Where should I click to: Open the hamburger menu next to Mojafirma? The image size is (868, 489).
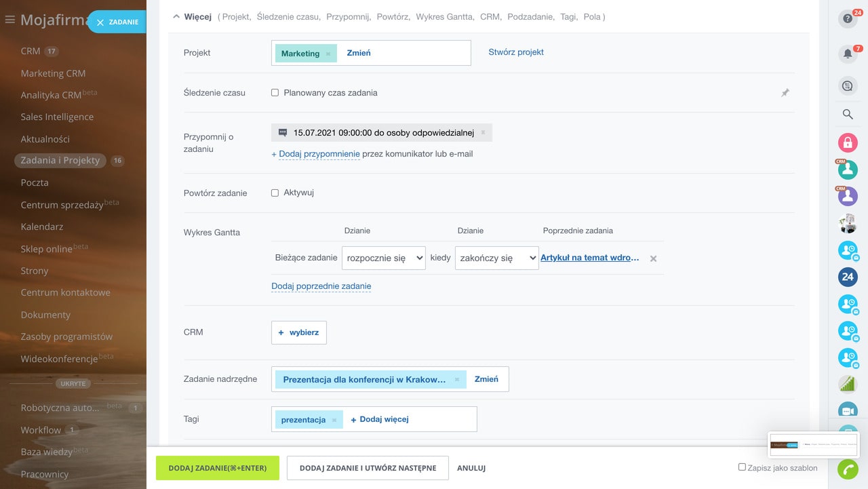tap(9, 20)
